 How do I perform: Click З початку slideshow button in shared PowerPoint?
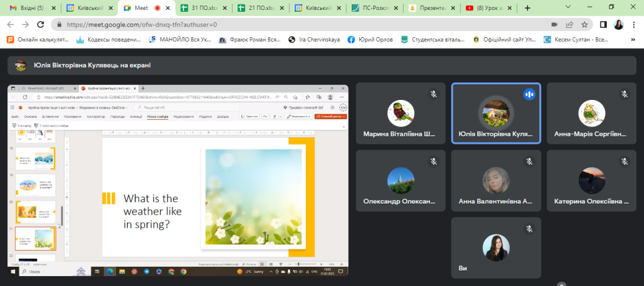tap(21, 125)
